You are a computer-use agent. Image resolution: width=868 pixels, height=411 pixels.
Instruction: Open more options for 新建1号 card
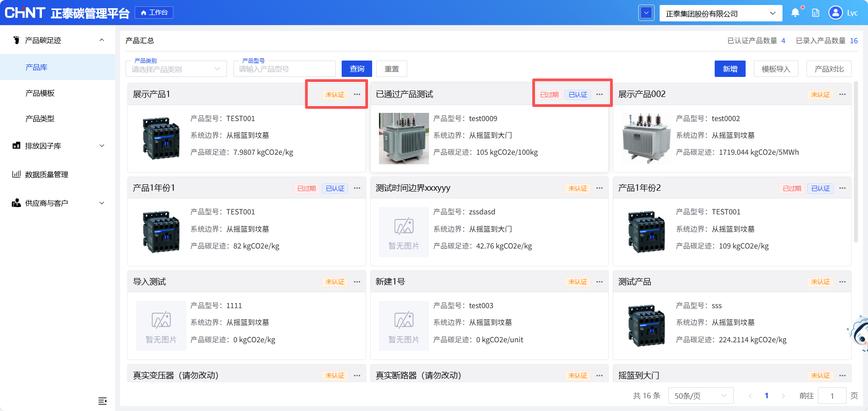600,282
